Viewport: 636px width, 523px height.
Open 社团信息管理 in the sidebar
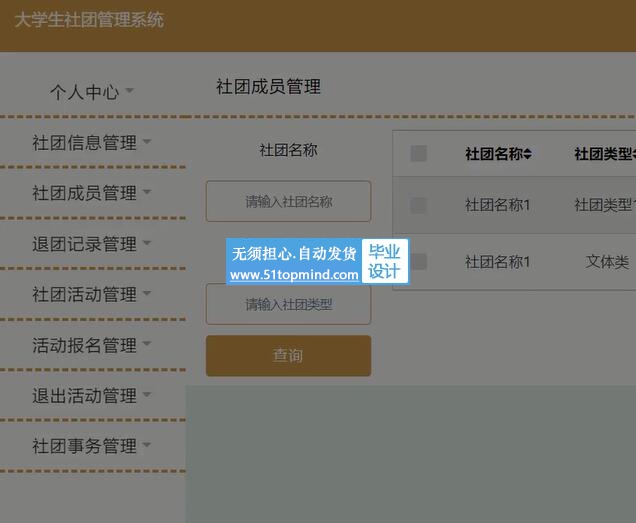point(84,142)
